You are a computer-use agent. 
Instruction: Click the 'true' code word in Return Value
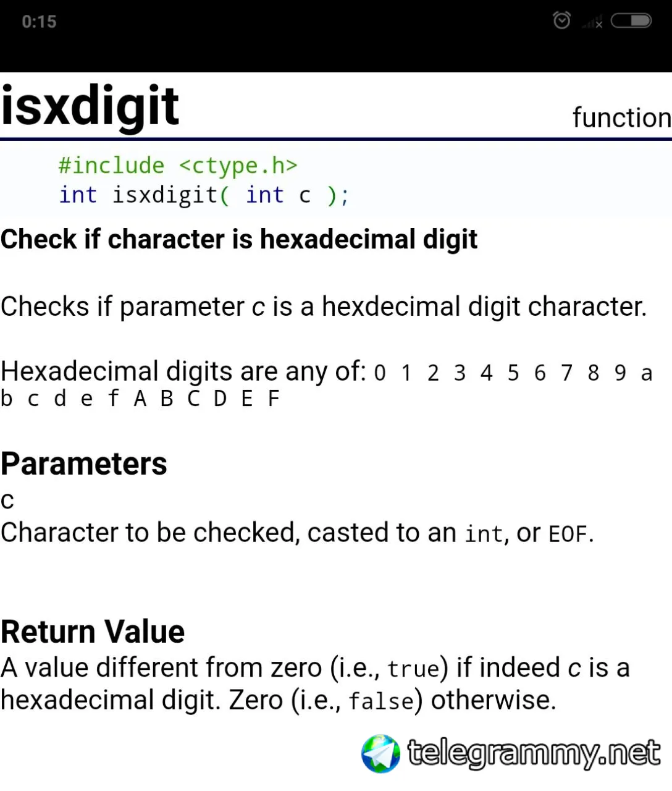point(413,669)
